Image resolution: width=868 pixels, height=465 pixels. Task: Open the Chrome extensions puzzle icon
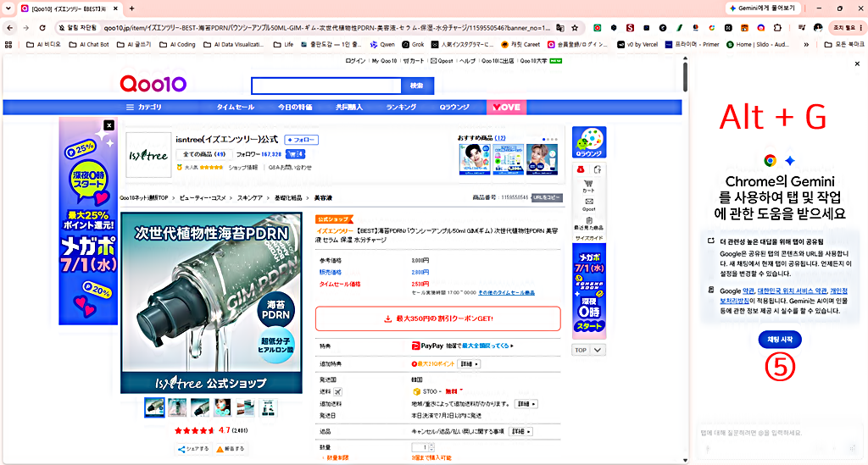coord(778,28)
